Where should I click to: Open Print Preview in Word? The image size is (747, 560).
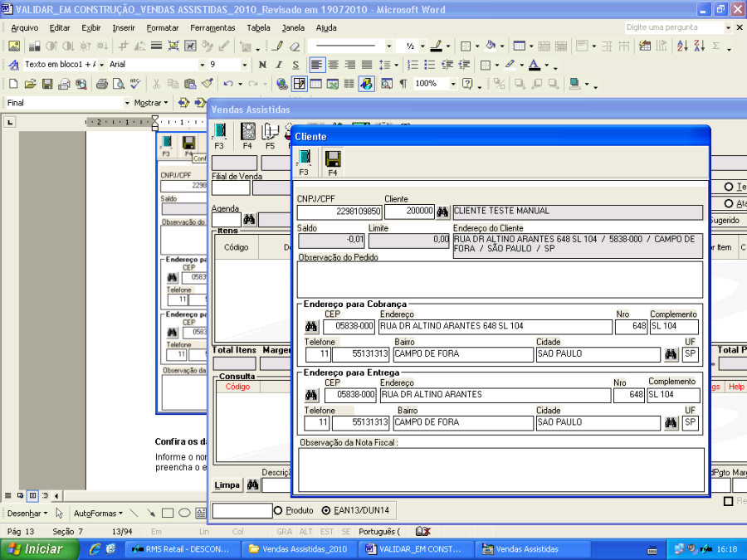(118, 85)
